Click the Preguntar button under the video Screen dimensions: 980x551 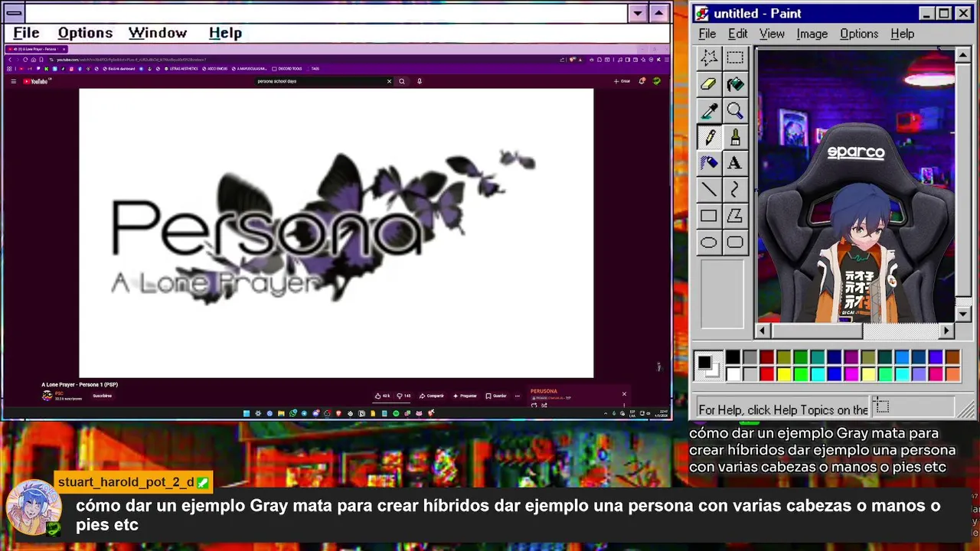click(x=465, y=396)
